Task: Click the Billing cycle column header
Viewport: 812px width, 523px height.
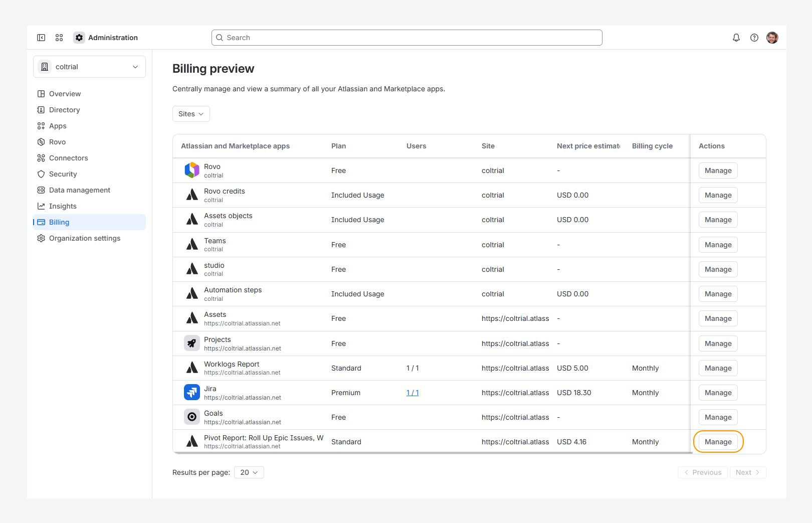Action: pos(652,146)
